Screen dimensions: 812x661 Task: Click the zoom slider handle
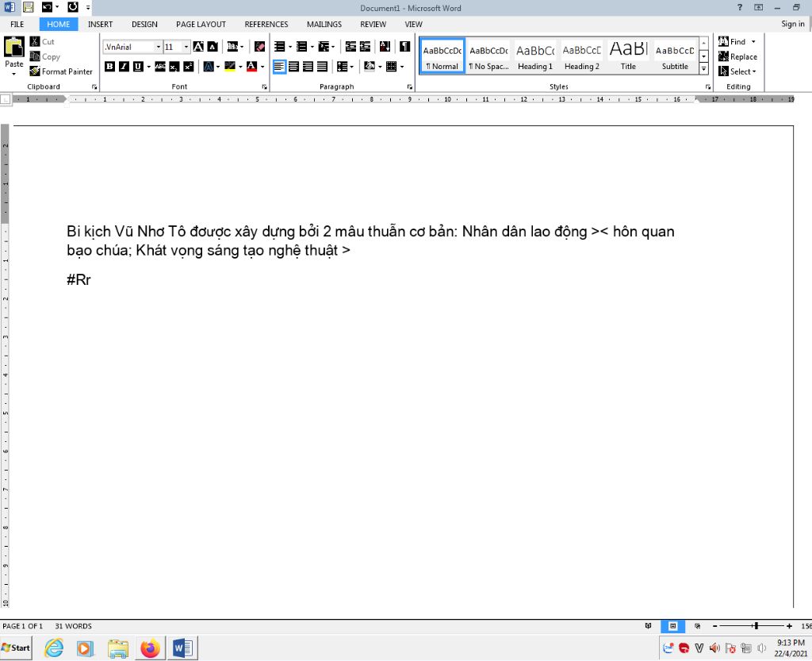pos(756,626)
